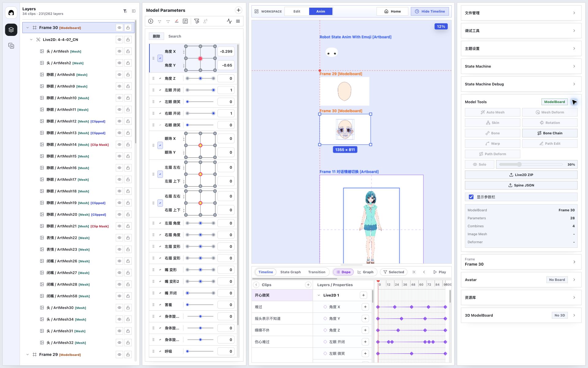
Task: Add a keyframe to the 左眼 开闭 track
Action: 365,342
